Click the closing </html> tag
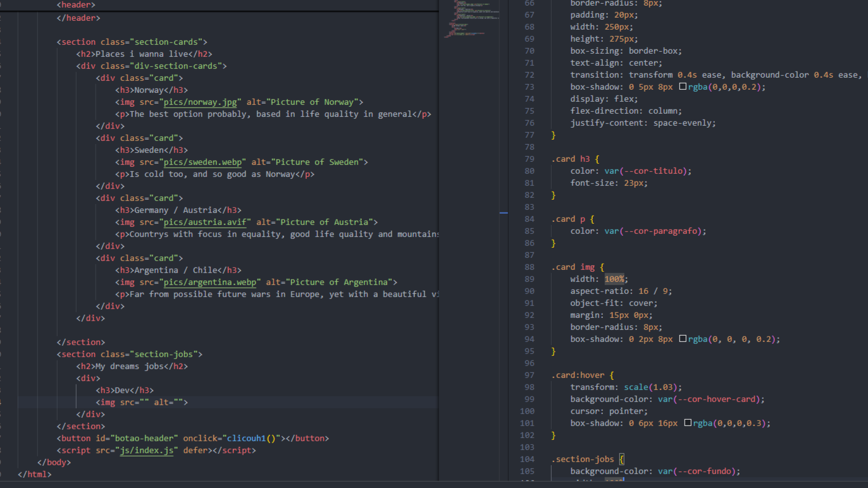The height and width of the screenshot is (488, 868). (35, 474)
